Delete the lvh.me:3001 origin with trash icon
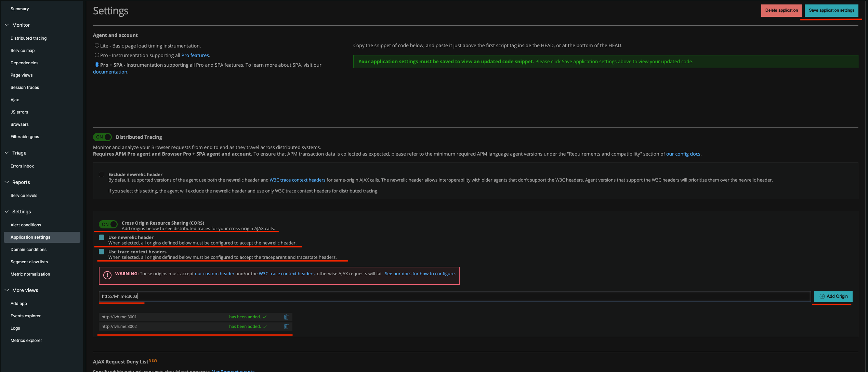 point(286,317)
